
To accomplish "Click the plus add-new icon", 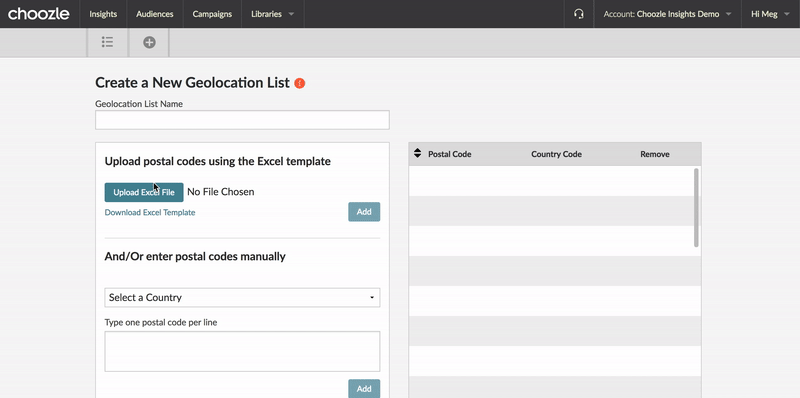I will 149,42.
